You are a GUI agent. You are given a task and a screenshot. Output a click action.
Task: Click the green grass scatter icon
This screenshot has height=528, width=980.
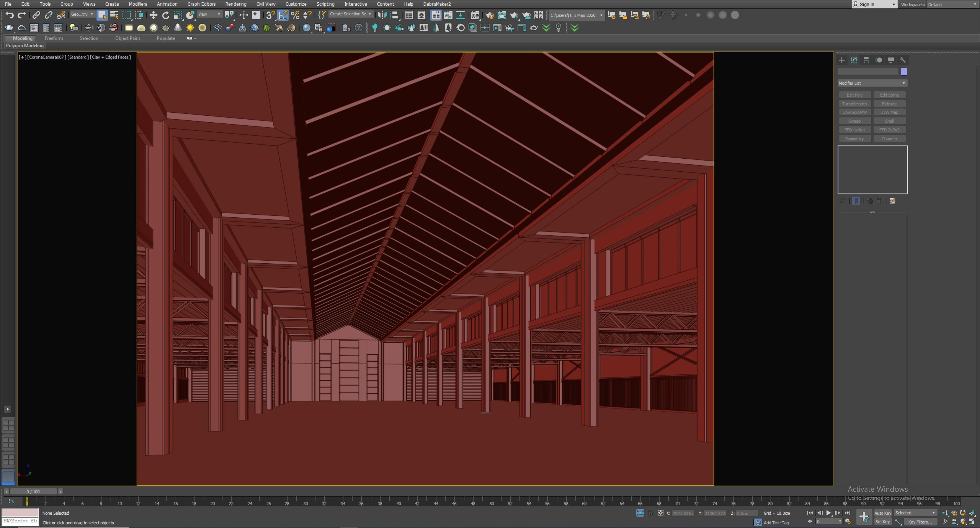coord(267,28)
